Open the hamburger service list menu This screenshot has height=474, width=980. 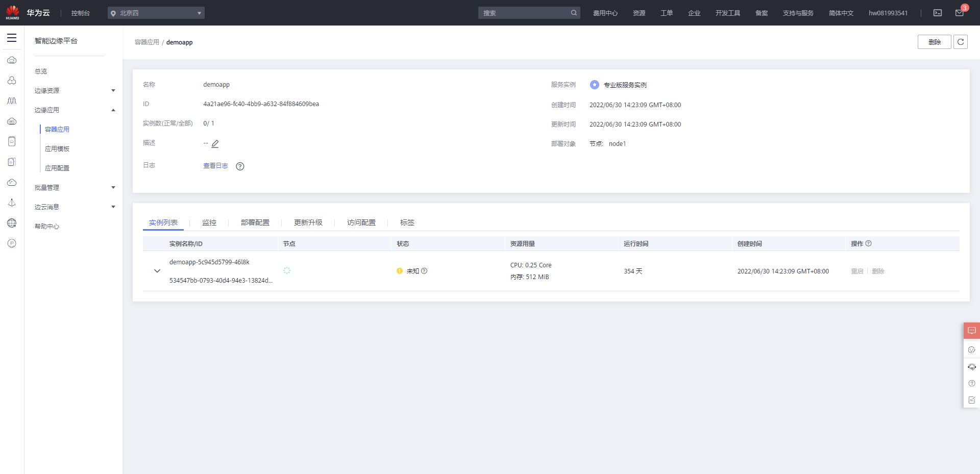pos(12,38)
